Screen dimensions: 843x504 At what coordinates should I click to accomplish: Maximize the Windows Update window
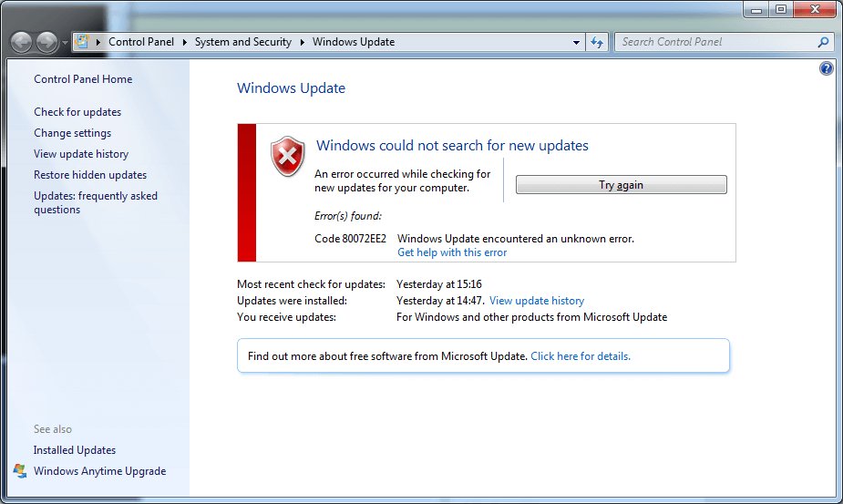coord(781,10)
